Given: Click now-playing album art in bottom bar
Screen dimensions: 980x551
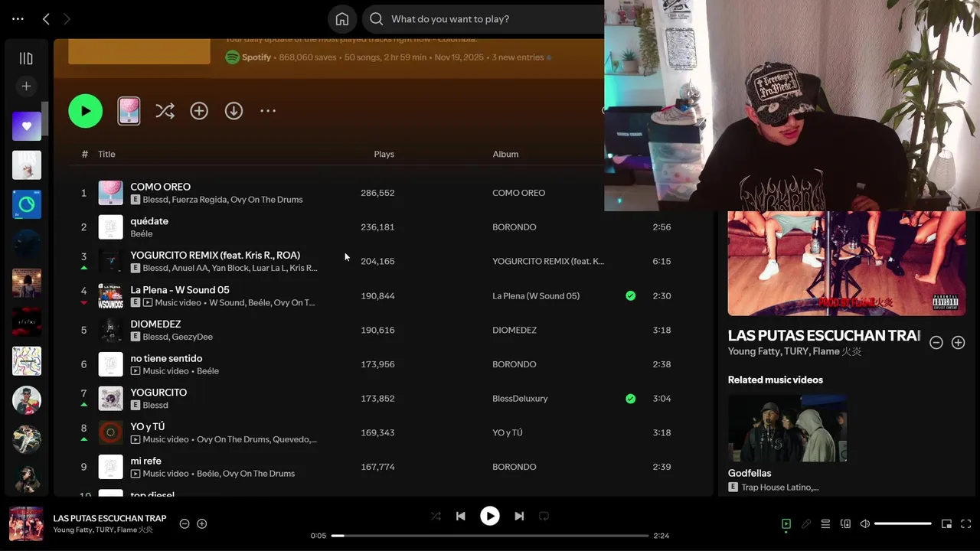Looking at the screenshot, I should pyautogui.click(x=26, y=523).
